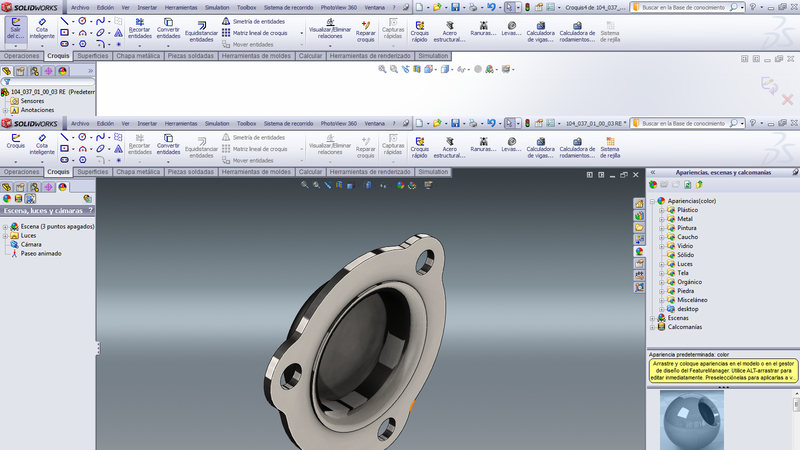The width and height of the screenshot is (800, 450).
Task: Collapse the Apariencias(color) tree node
Action: 653,200
